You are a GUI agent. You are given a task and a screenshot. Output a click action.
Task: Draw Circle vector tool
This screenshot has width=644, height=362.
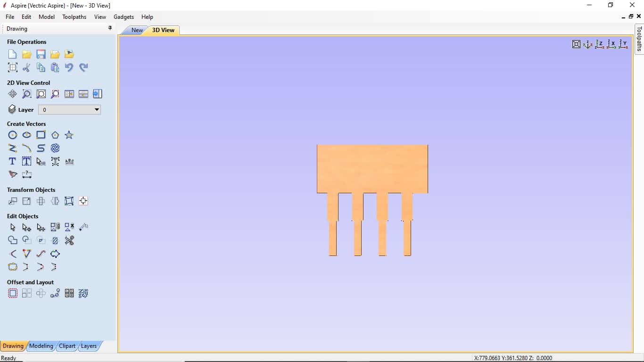pos(13,135)
